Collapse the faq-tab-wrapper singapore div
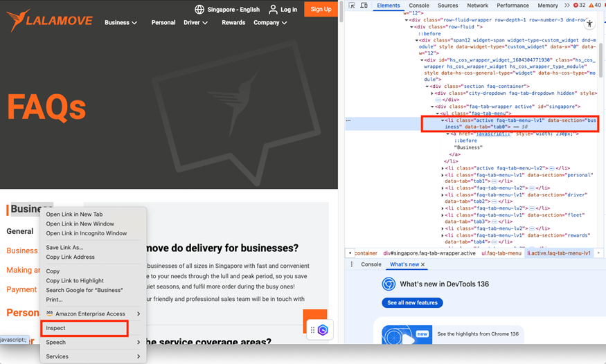The width and height of the screenshot is (606, 364). [432, 107]
